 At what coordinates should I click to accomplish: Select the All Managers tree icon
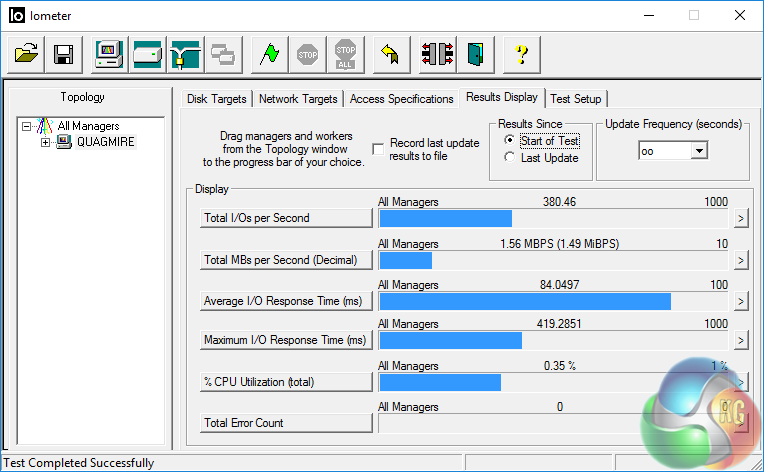44,126
